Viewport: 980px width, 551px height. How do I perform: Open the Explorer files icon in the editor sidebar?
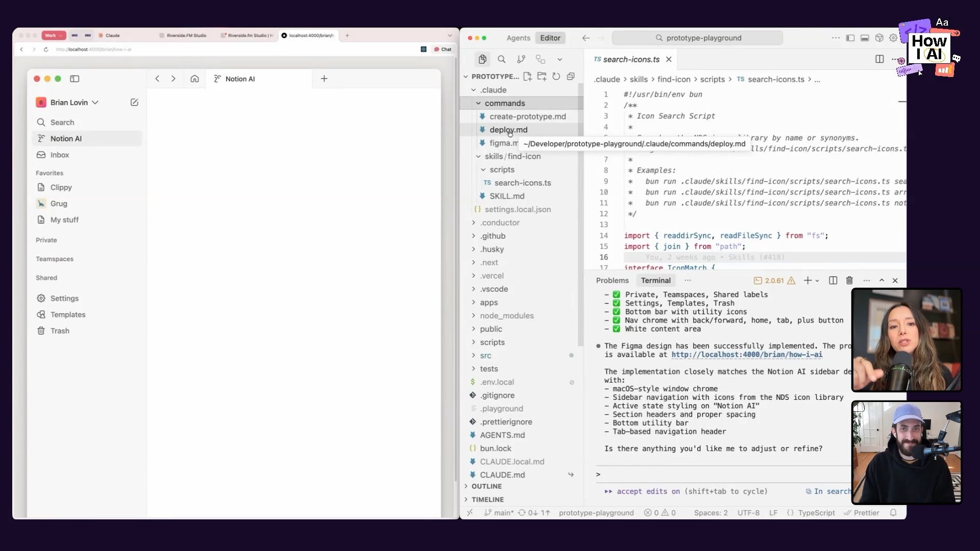pos(482,59)
